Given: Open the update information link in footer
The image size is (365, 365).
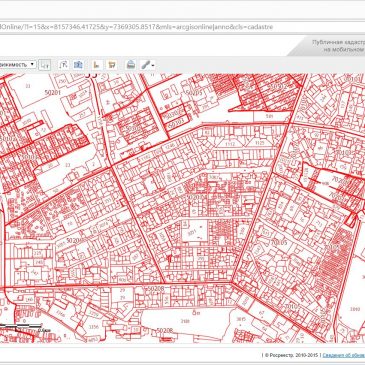Looking at the screenshot, I should (344, 355).
